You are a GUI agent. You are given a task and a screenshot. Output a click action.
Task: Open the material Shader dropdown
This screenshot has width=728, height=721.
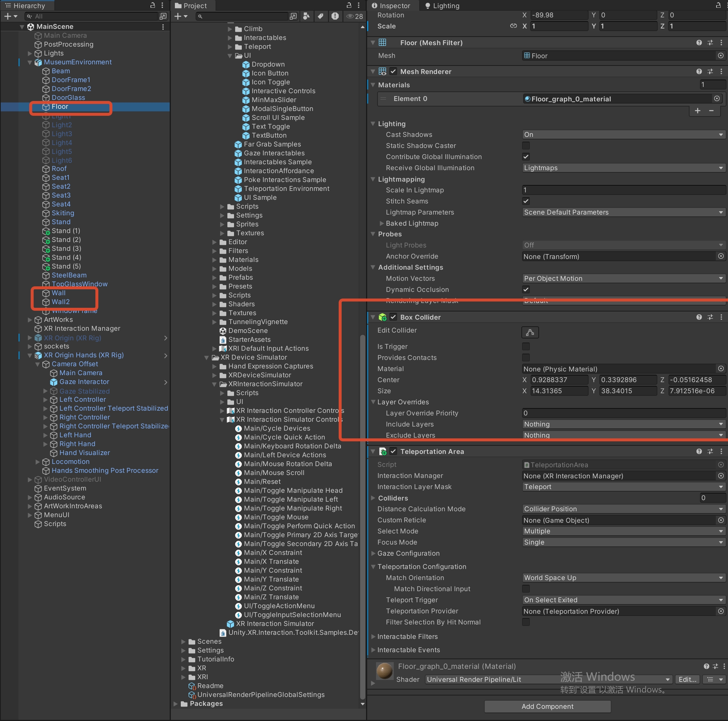click(548, 679)
